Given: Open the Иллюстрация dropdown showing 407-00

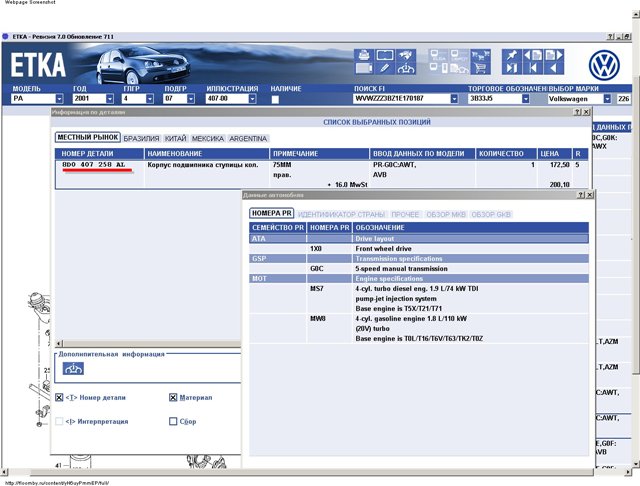Looking at the screenshot, I should pos(252,99).
